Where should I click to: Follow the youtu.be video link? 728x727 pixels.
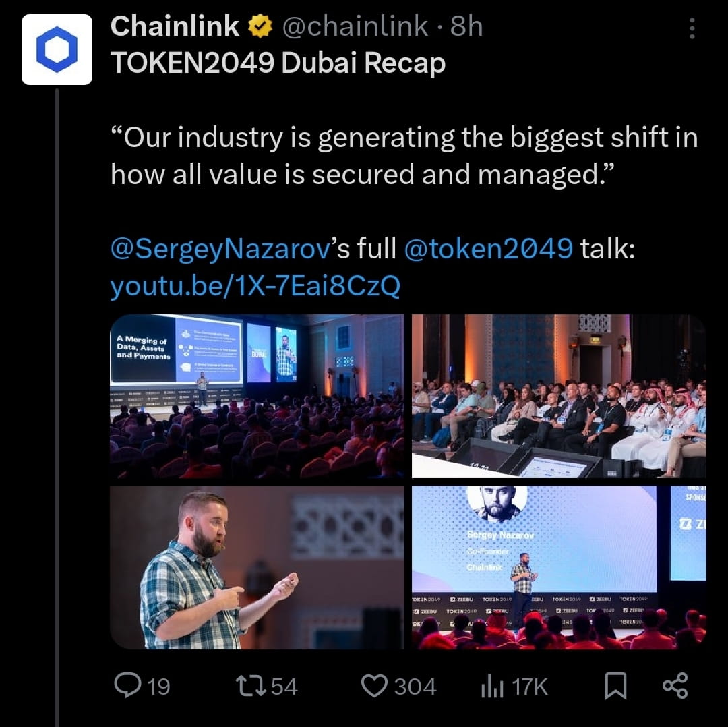256,285
